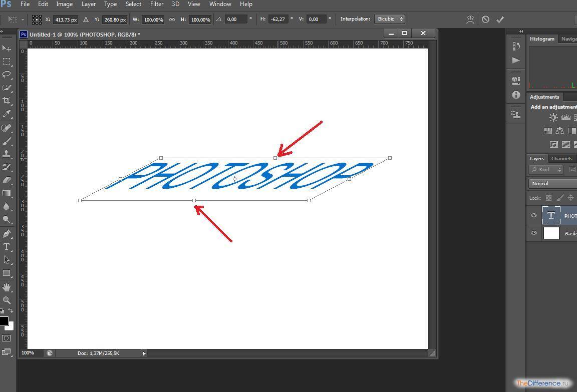Image resolution: width=577 pixels, height=392 pixels.
Task: Switch to warp mode icon
Action: [x=470, y=20]
